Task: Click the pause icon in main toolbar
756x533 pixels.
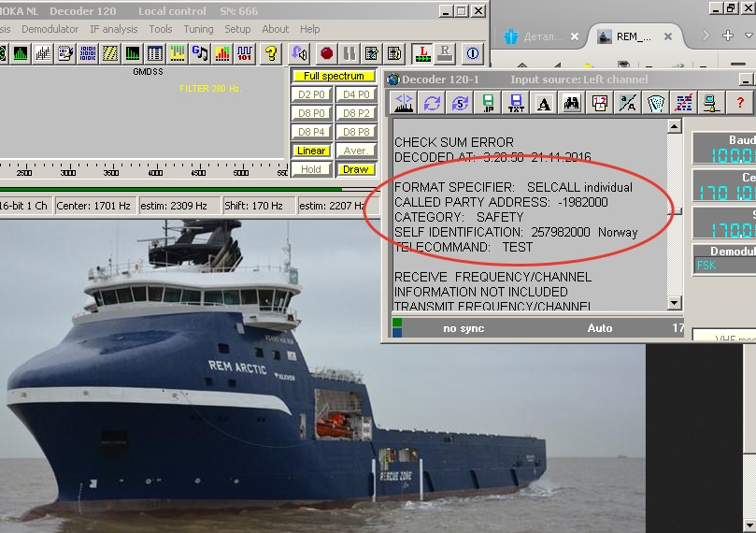Action: 349,53
